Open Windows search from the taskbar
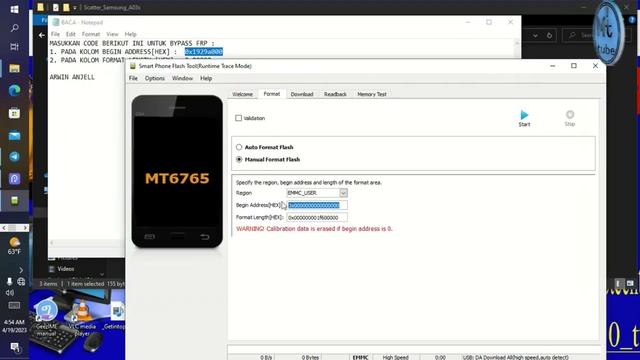This screenshot has width=640, height=360. coord(14,28)
